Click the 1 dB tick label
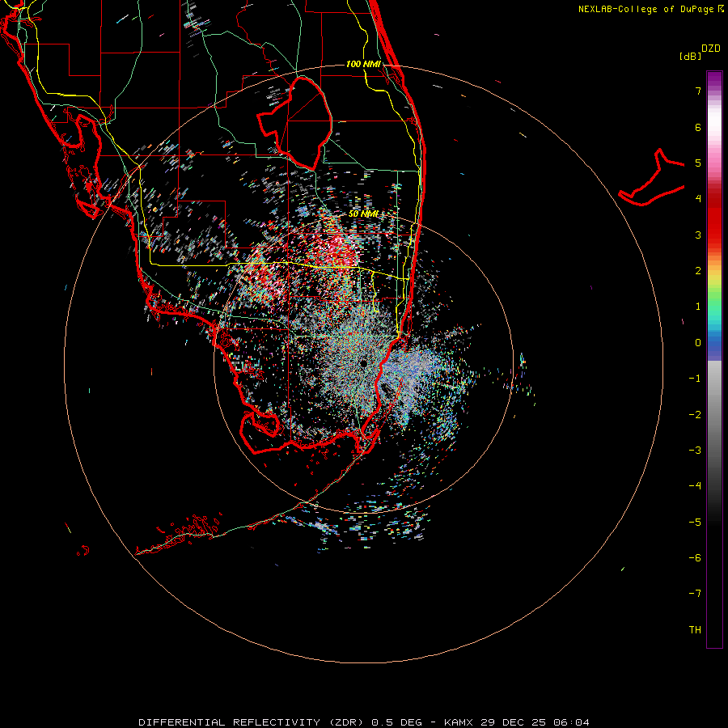This screenshot has height=728, width=728. 698,307
